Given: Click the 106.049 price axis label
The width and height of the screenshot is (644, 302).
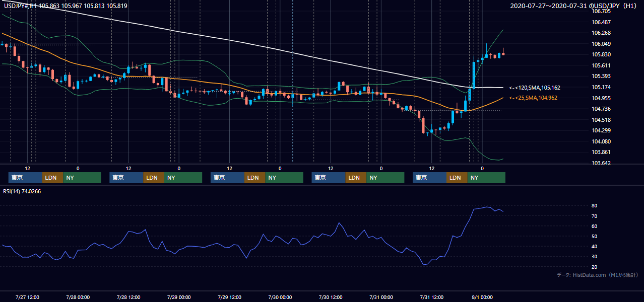Looking at the screenshot, I should (601, 44).
